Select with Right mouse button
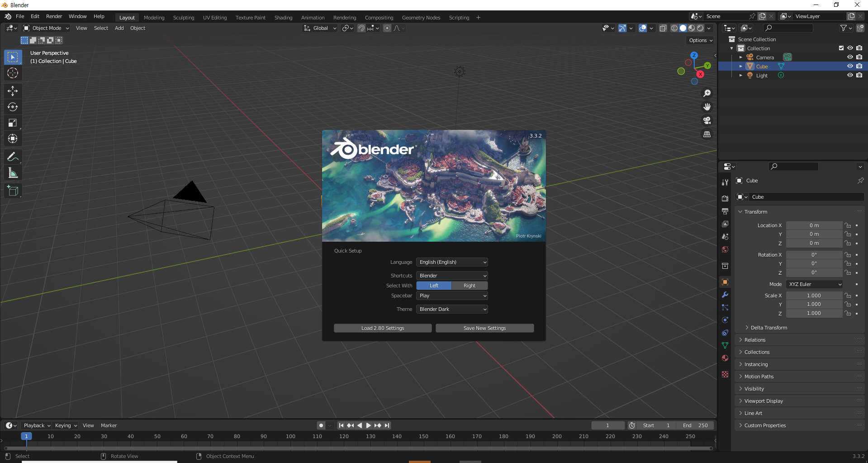The height and width of the screenshot is (463, 868). [x=470, y=286]
